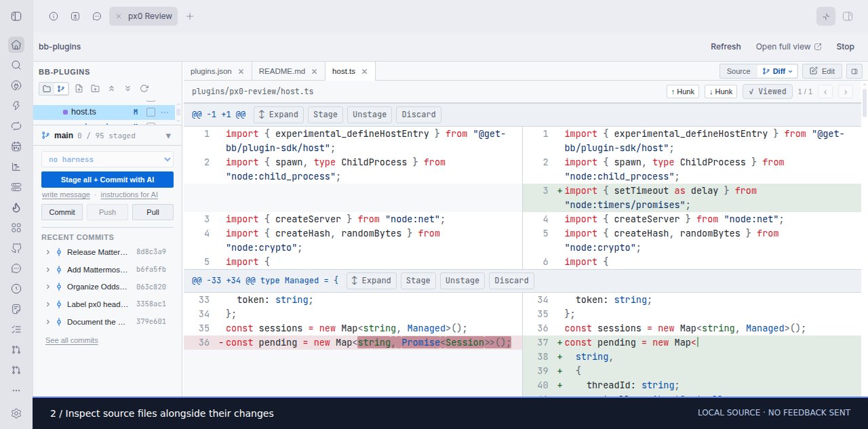Screen dimensions: 868x429
Task: Create a new file via the file-plus icon
Action: (x=79, y=89)
